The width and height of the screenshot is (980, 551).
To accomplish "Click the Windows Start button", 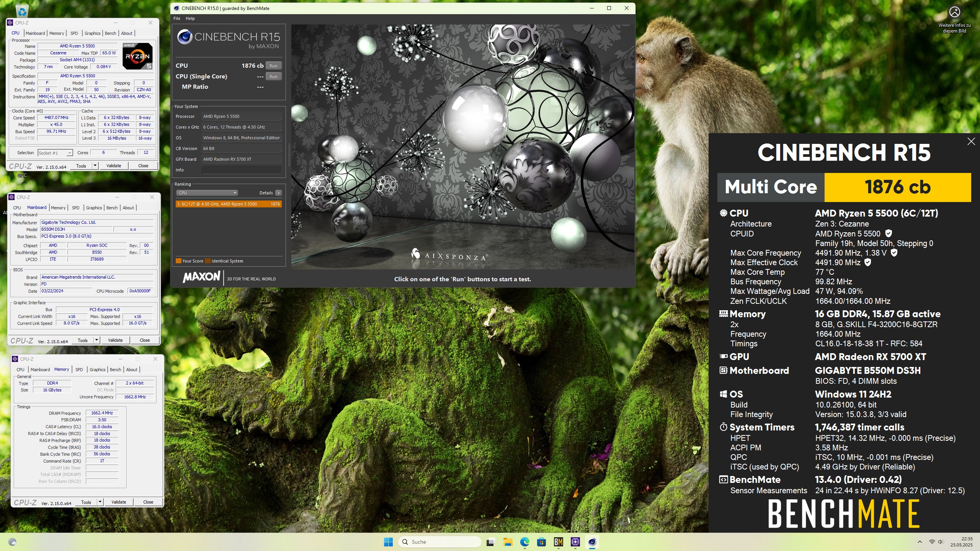I will point(388,542).
